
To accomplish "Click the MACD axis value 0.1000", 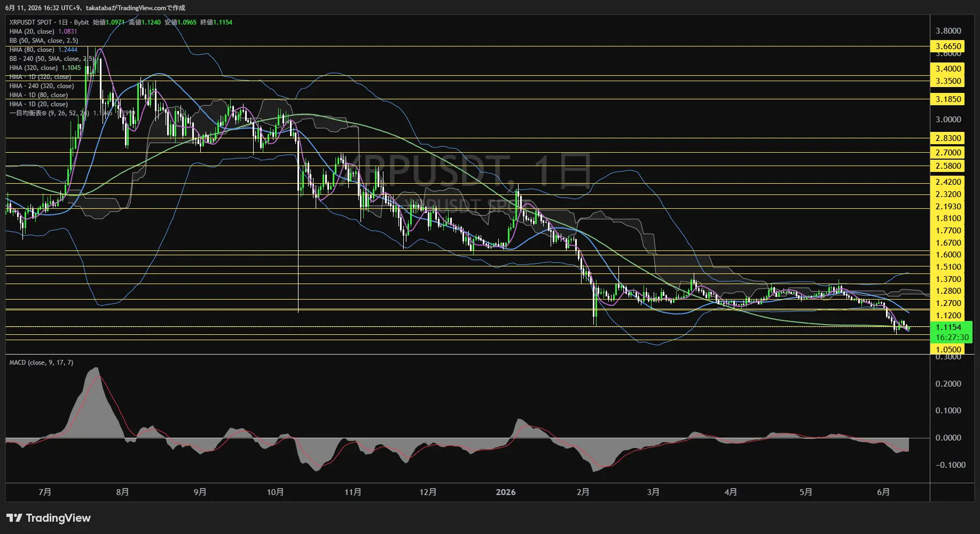I will click(948, 411).
